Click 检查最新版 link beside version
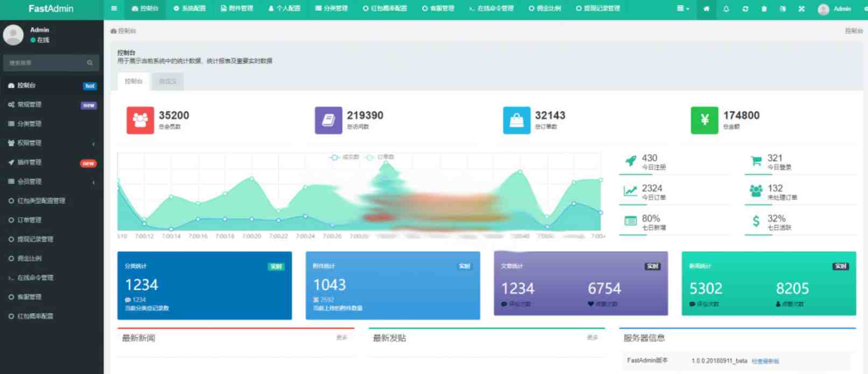 point(765,361)
